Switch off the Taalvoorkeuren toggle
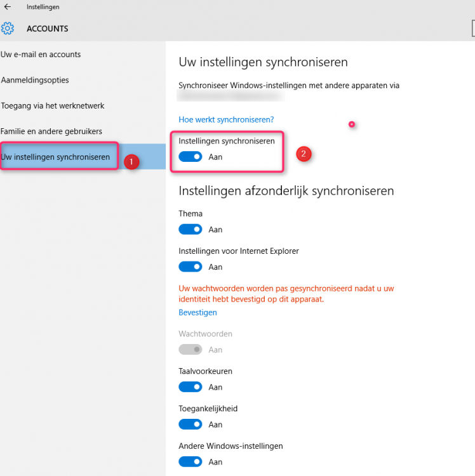The width and height of the screenshot is (475, 476). point(191,387)
